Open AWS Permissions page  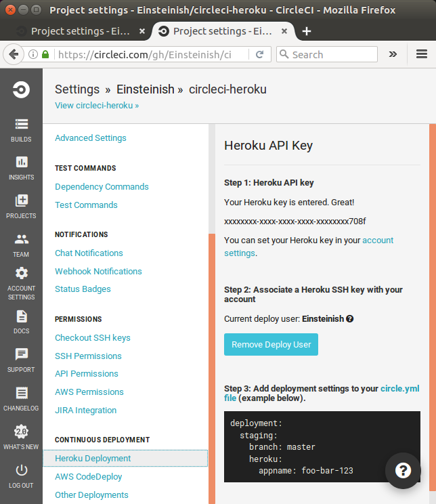coord(89,392)
